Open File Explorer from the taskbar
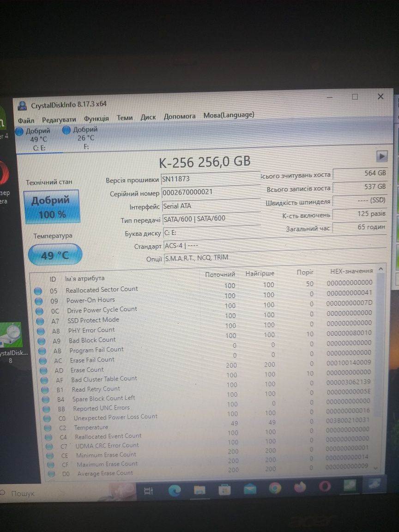The image size is (399, 532). 199,490
